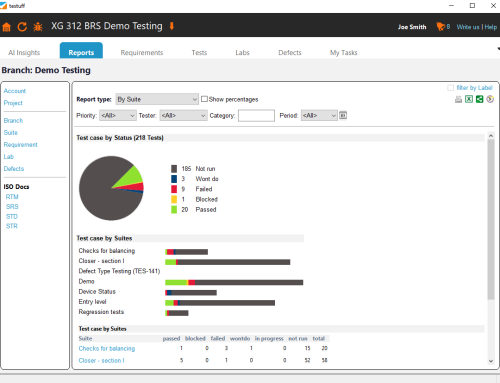This screenshot has height=383, width=500.
Task: Click the Regression tests suite bar
Action: point(177,313)
